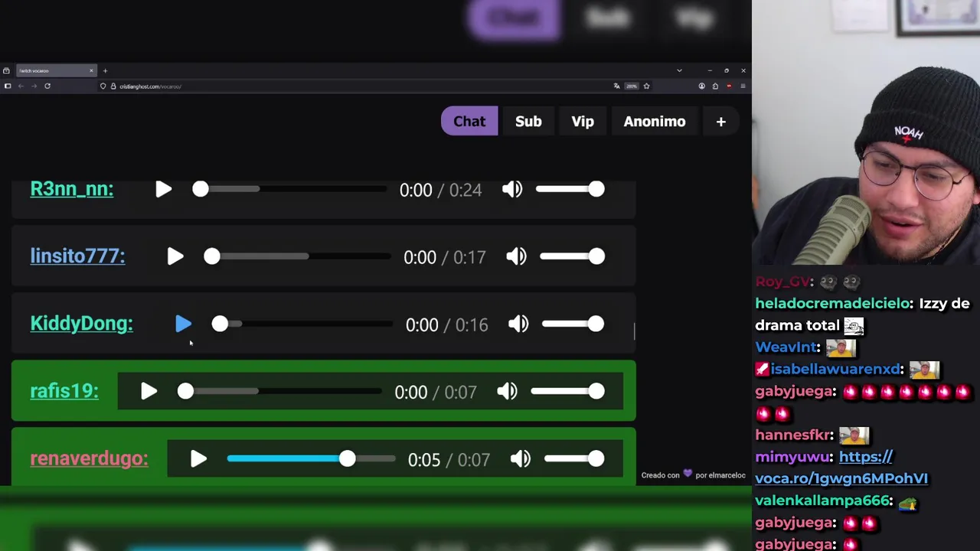The width and height of the screenshot is (980, 551).
Task: Open the red extension icon in toolbar
Action: pyautogui.click(x=729, y=86)
